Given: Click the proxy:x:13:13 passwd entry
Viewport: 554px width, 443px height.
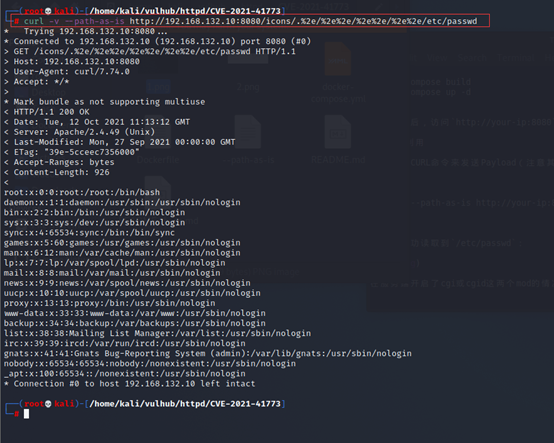Looking at the screenshot, I should (110, 303).
